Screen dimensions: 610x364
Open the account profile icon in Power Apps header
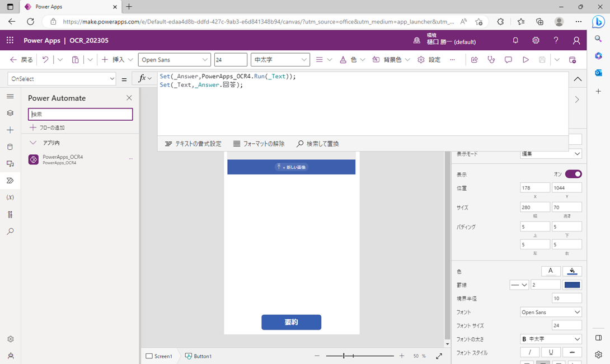coord(576,40)
